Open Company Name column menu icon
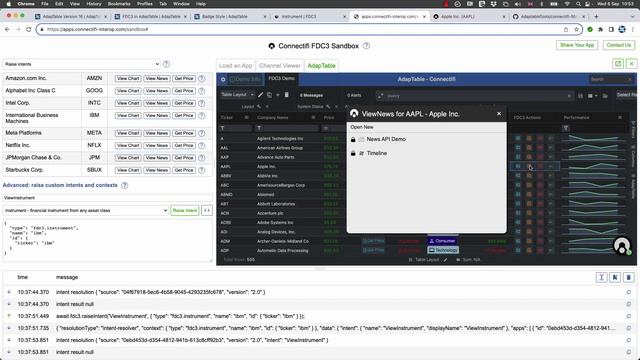This screenshot has height=360, width=640. pyautogui.click(x=313, y=118)
